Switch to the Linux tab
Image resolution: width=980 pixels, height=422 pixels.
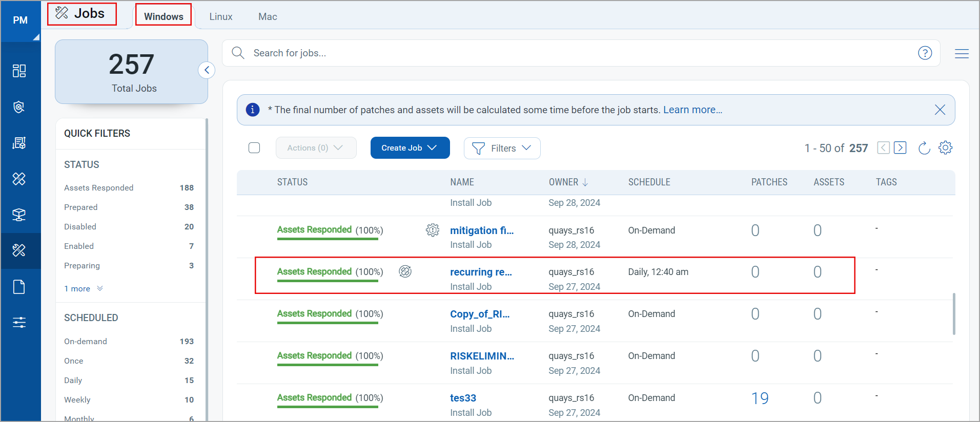click(x=220, y=17)
